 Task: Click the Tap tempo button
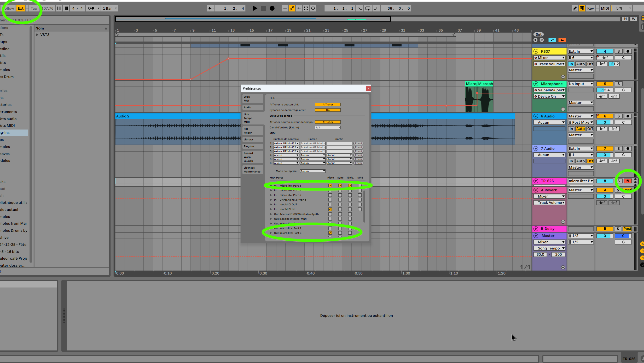[34, 8]
